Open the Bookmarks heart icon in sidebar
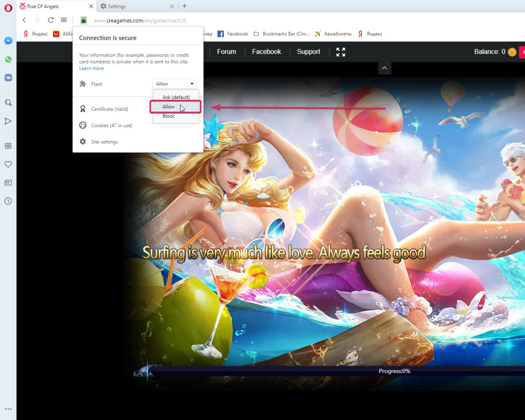 (8, 164)
